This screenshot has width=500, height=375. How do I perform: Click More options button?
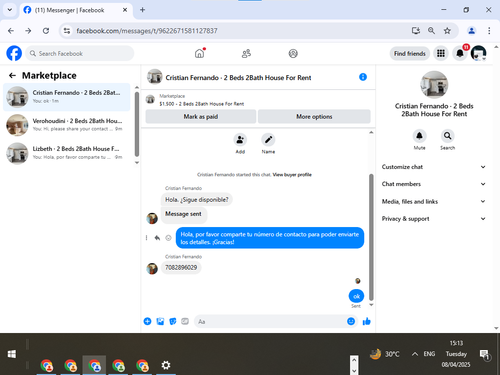(x=314, y=117)
